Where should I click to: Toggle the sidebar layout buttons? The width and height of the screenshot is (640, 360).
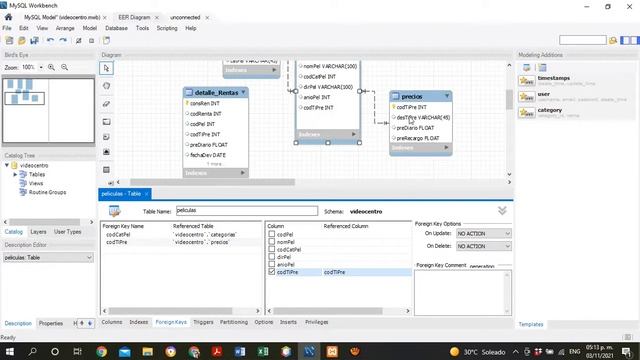(629, 40)
